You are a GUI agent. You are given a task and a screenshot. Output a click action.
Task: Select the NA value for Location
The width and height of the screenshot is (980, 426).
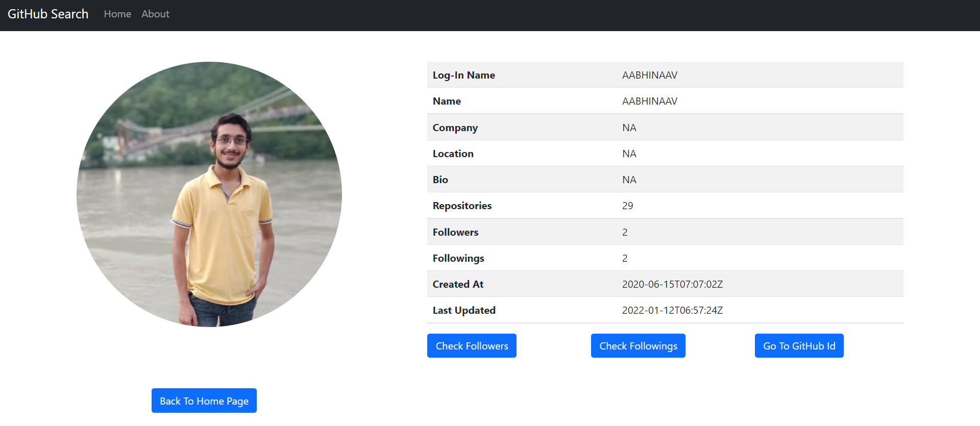629,154
